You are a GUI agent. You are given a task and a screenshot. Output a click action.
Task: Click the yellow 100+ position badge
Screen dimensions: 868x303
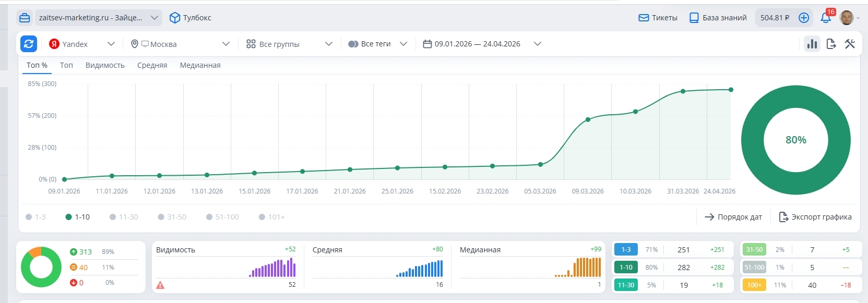[x=754, y=285]
